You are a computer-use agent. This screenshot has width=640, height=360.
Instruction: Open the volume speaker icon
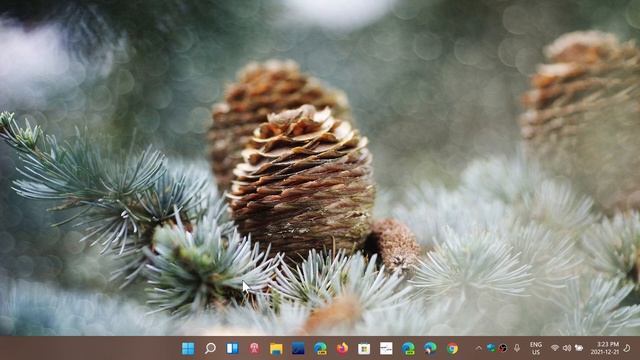click(567, 348)
